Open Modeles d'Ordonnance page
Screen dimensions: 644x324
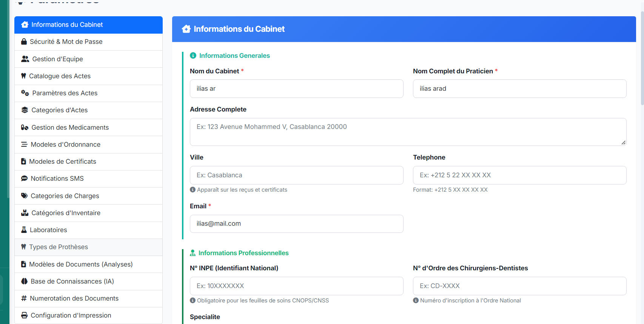[x=88, y=144]
